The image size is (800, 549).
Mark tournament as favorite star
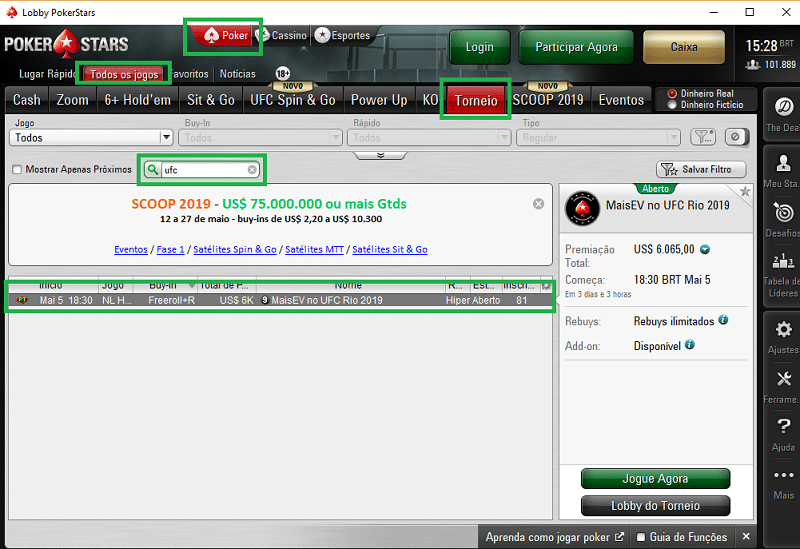[745, 192]
